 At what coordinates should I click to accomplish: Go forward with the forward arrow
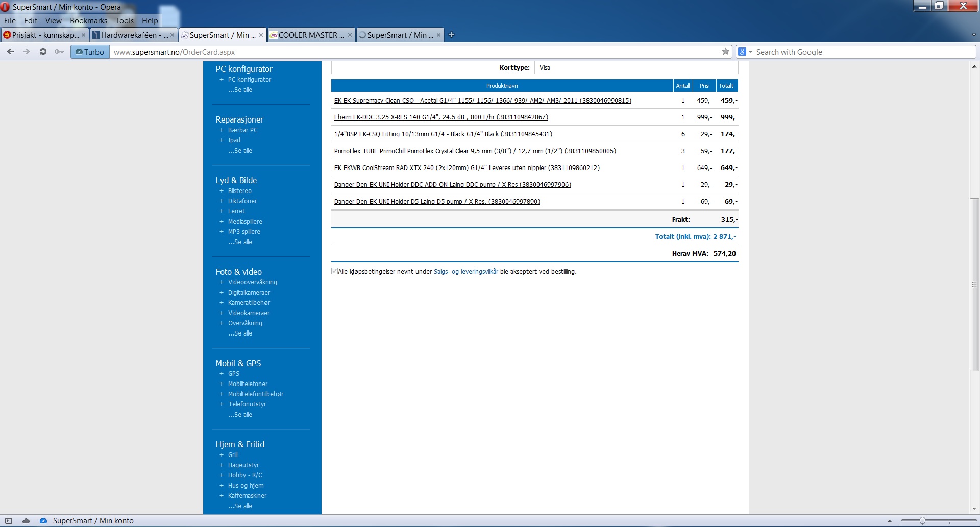(x=27, y=52)
